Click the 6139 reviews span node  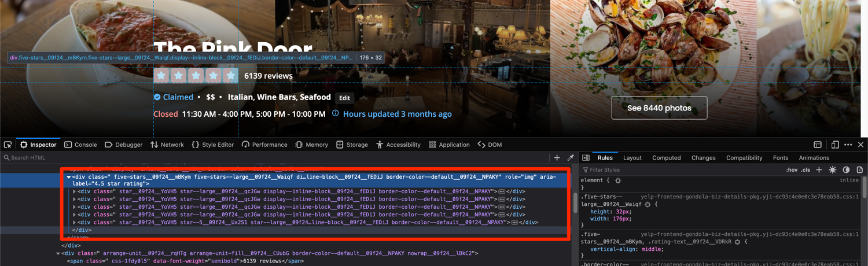point(186,261)
